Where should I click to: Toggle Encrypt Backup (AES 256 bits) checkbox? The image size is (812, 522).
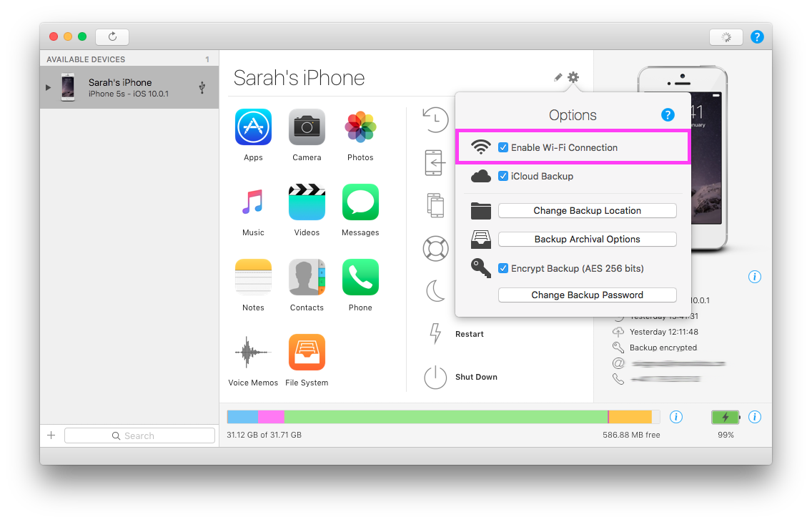coord(502,268)
